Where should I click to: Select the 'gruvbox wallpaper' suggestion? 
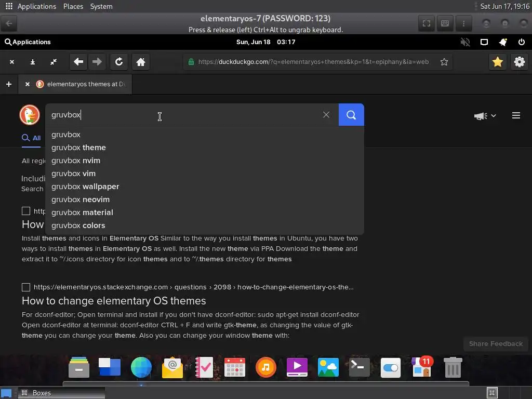[205, 187]
